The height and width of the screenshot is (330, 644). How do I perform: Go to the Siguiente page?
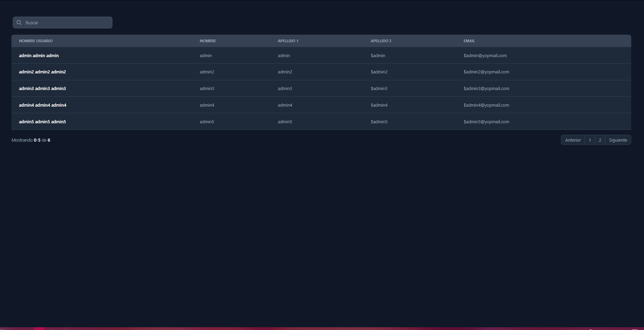point(618,140)
